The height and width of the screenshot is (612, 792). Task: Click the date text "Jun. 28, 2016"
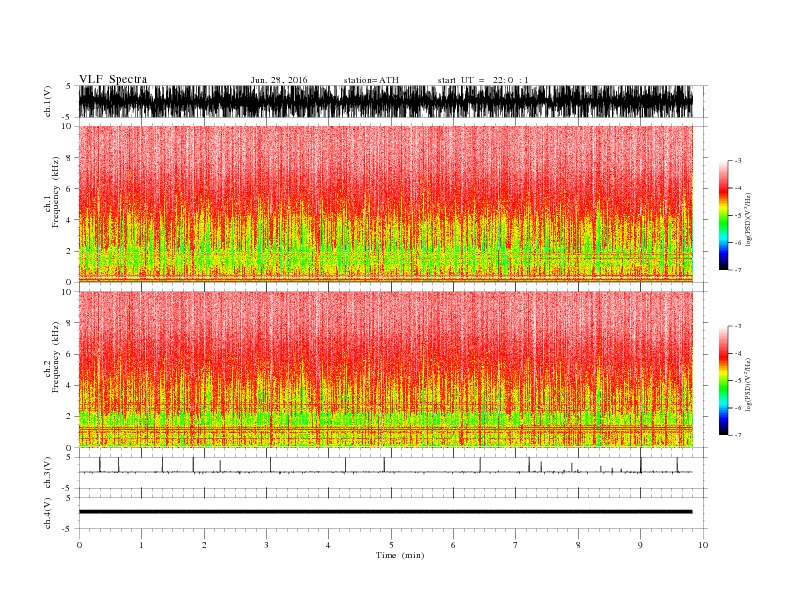coord(279,80)
